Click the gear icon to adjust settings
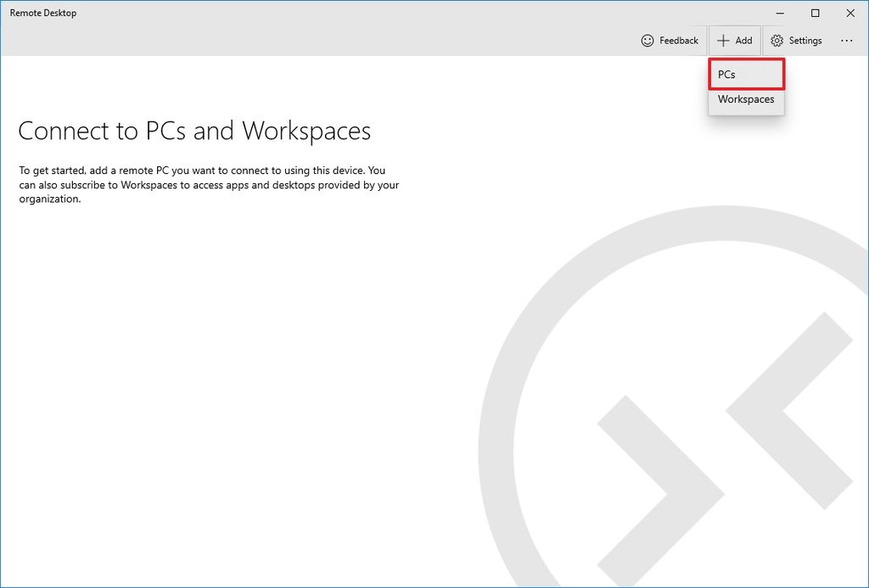The height and width of the screenshot is (588, 869). coord(776,40)
